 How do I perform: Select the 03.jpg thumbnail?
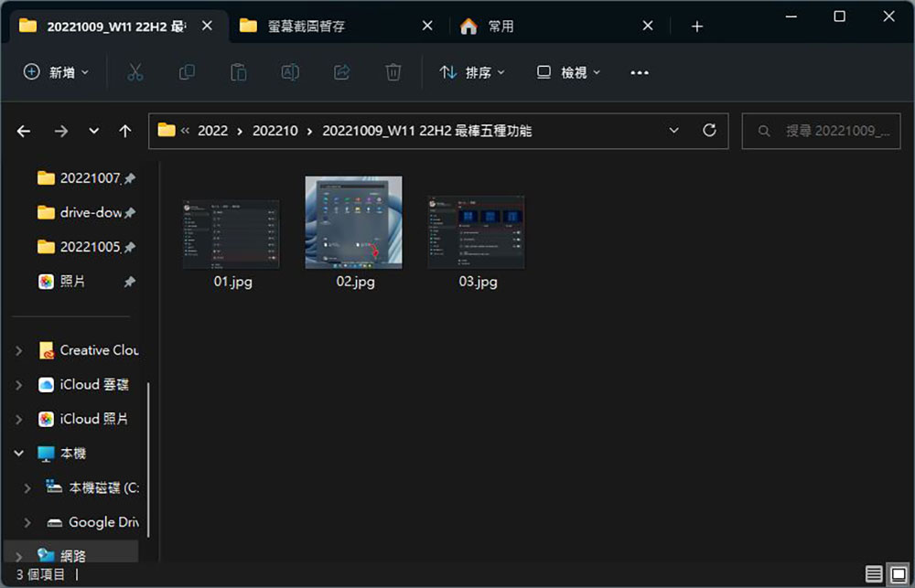[x=476, y=232]
